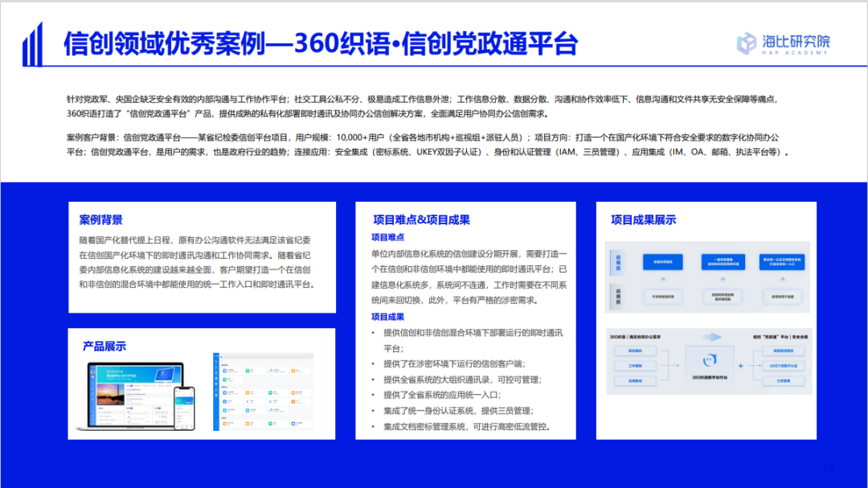Click the paragraph starting 随着国产化替代提上日程
Screen dimensions: 868x488
198,263
